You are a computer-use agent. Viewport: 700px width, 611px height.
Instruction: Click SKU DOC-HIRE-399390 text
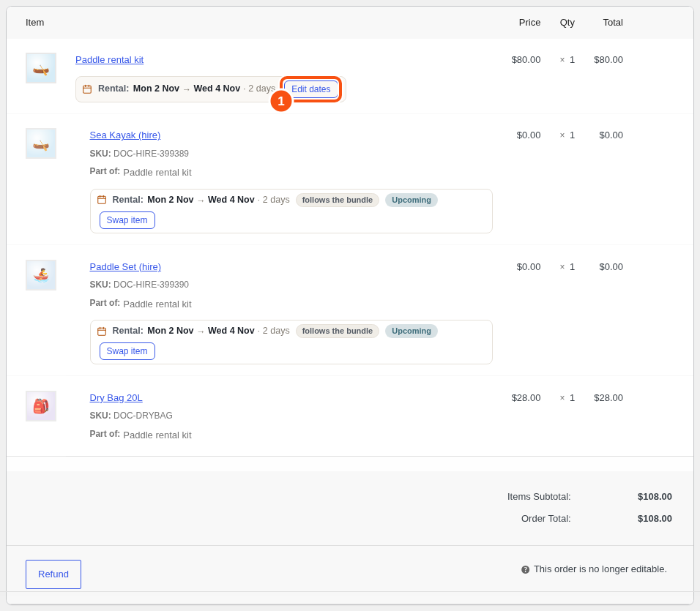(139, 285)
